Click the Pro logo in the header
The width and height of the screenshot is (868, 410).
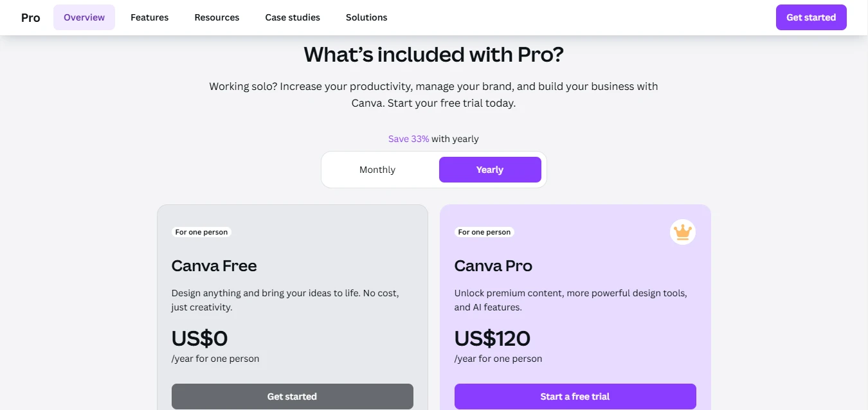[x=31, y=17]
